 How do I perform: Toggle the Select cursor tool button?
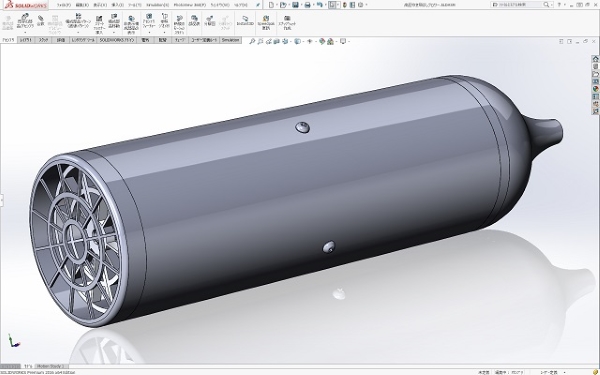tap(333, 5)
